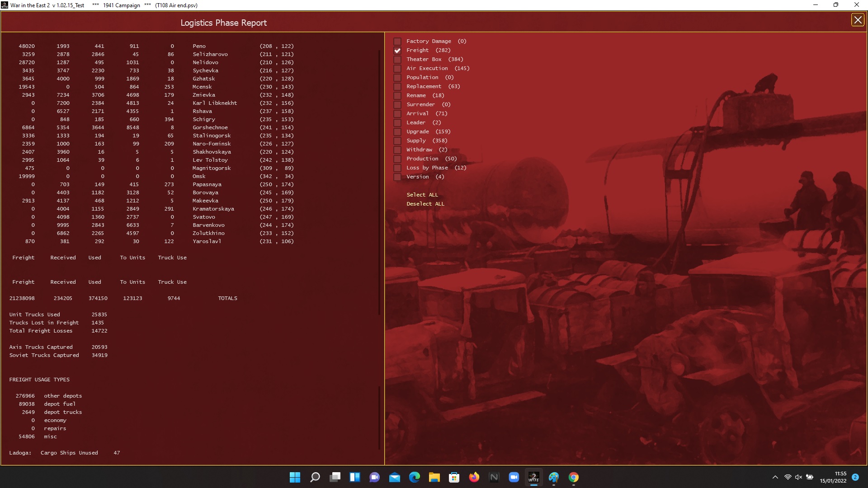
Task: Enable the Loss by Phase checkbox
Action: click(397, 168)
